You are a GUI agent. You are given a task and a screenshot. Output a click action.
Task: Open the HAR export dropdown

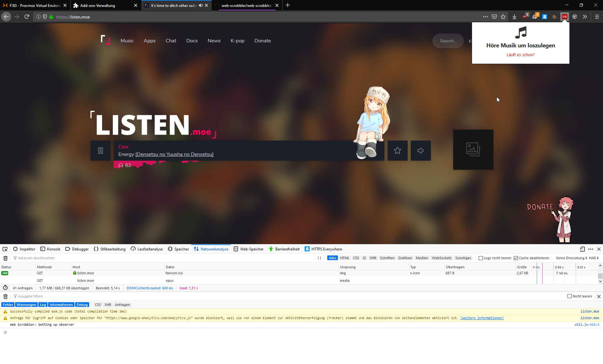[593, 258]
